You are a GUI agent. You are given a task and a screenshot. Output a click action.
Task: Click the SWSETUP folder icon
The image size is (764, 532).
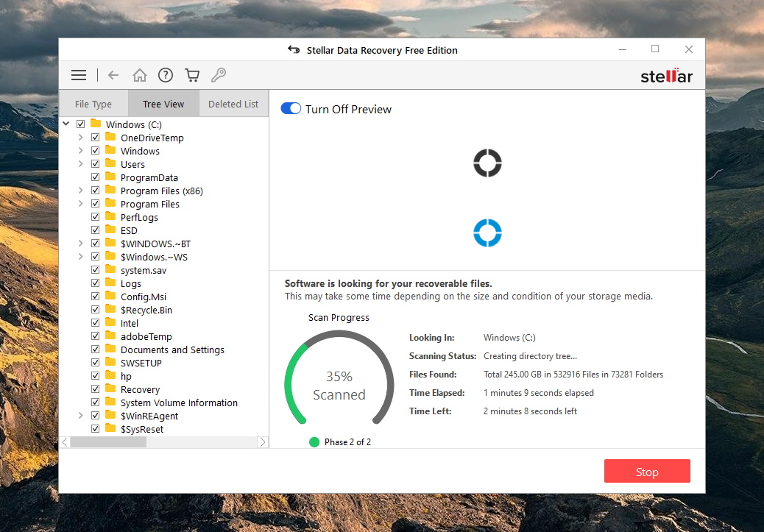point(110,362)
